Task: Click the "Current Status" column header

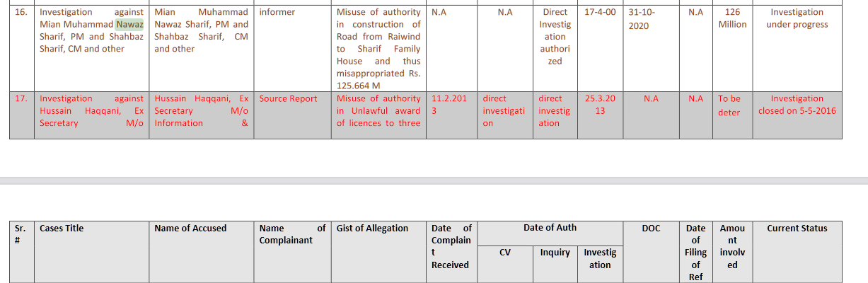Action: [797, 251]
